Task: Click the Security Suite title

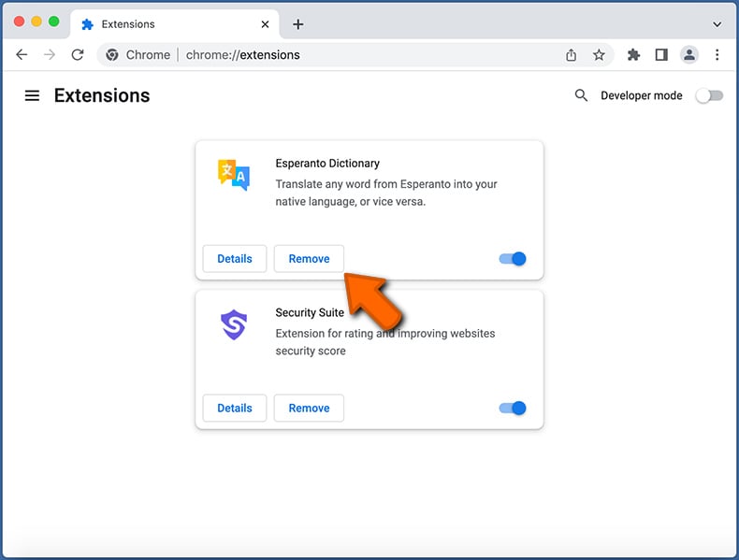Action: [x=310, y=312]
